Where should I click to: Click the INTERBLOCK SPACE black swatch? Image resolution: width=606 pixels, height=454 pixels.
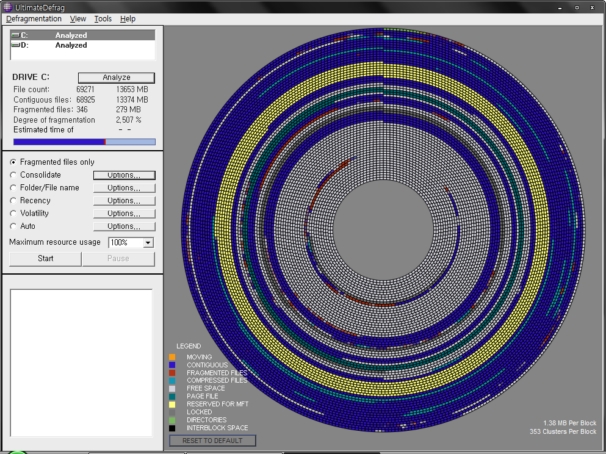pyautogui.click(x=172, y=428)
